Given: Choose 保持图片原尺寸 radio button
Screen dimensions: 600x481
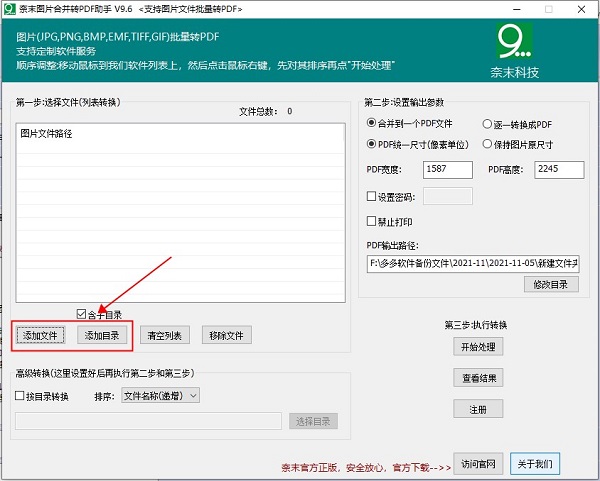Looking at the screenshot, I should click(x=517, y=144).
